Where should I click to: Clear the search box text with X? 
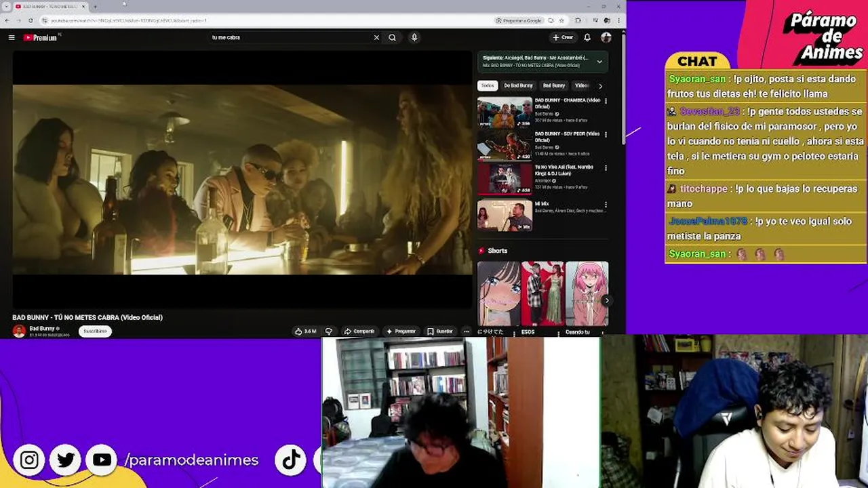pos(376,37)
